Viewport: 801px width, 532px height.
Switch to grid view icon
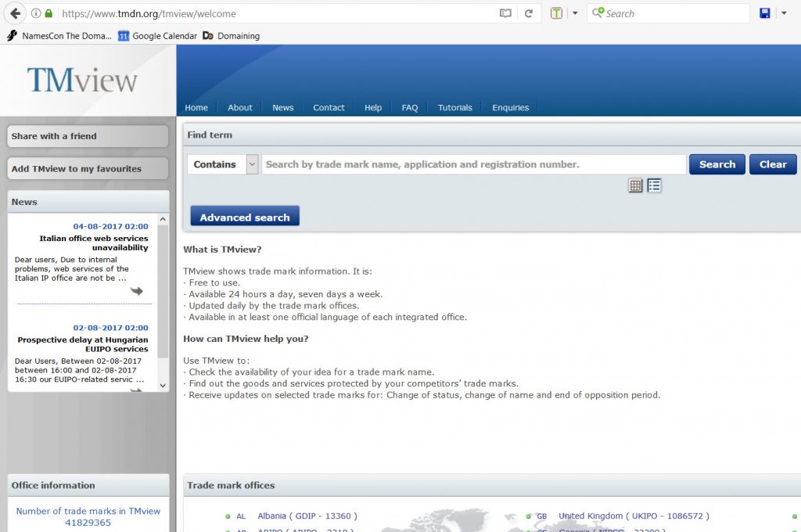pyautogui.click(x=635, y=185)
